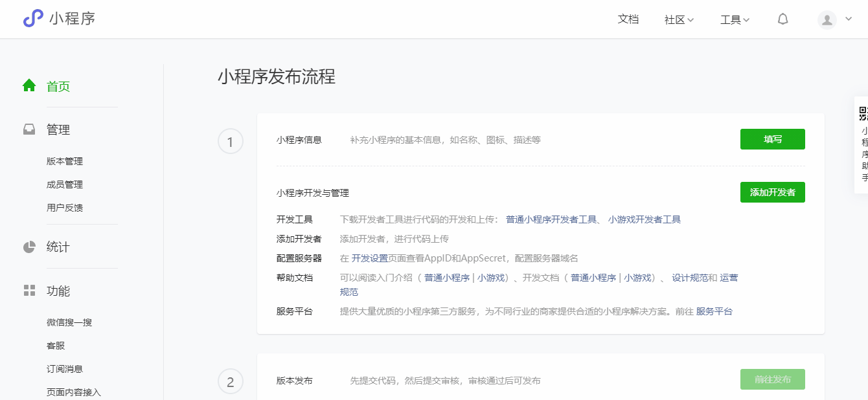
Task: Open the account menu chevron
Action: coord(847,19)
